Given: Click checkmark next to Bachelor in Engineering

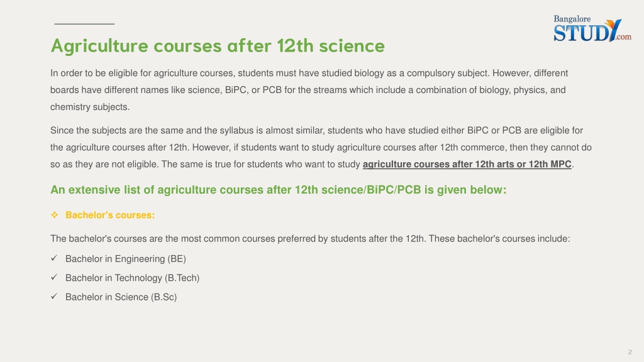Looking at the screenshot, I should [x=54, y=258].
